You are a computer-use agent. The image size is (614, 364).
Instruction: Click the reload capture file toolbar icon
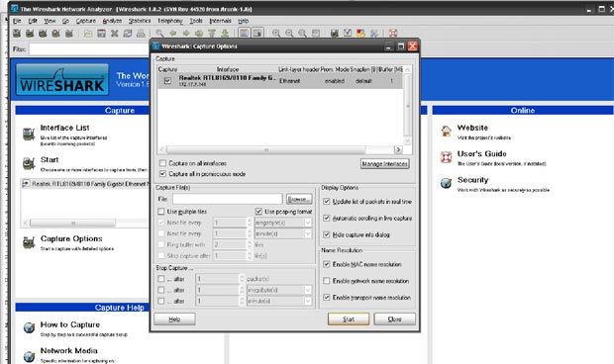point(128,34)
